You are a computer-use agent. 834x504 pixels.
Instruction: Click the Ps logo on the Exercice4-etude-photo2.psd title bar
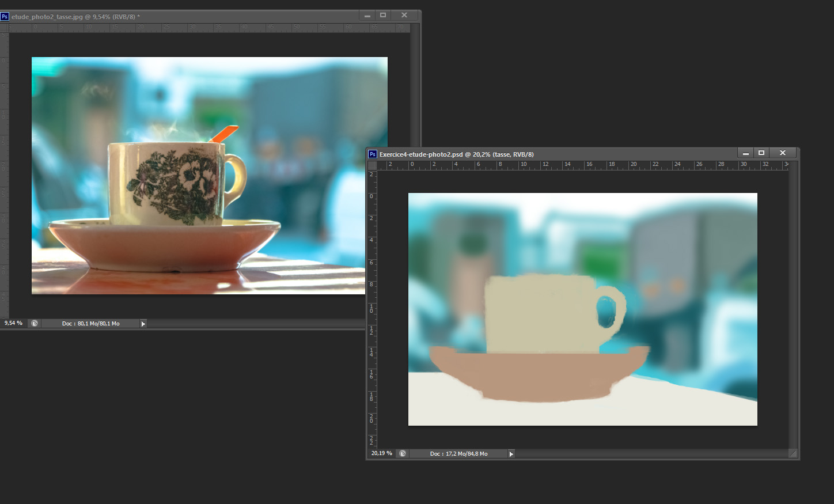pos(373,154)
